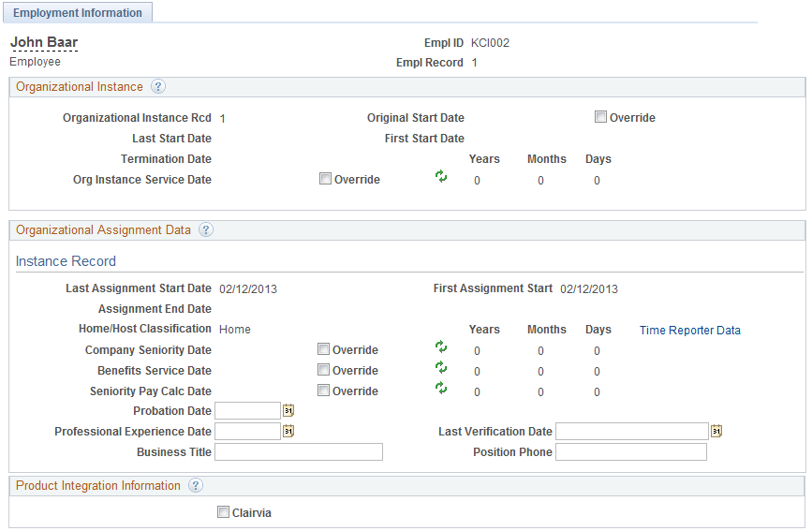Open help for Organizational Assignment Data
The height and width of the screenshot is (531, 812).
206,230
